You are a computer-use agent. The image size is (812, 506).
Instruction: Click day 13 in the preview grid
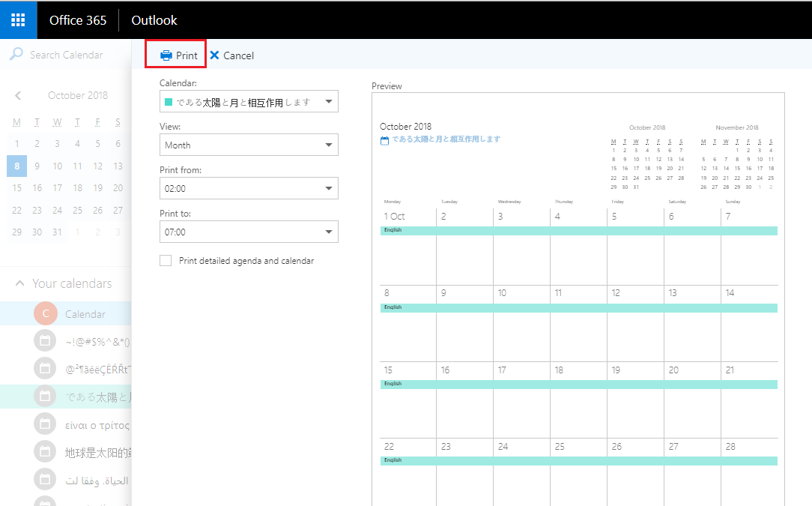673,293
